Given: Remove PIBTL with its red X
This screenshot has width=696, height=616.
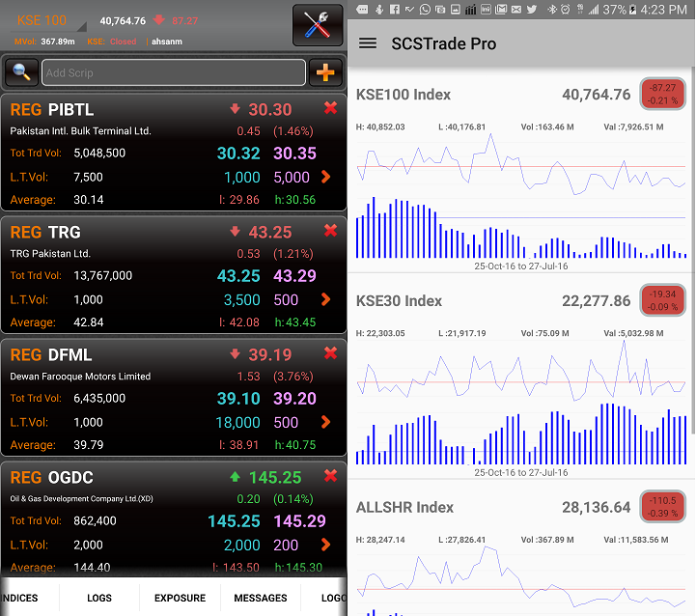Looking at the screenshot, I should [x=330, y=108].
